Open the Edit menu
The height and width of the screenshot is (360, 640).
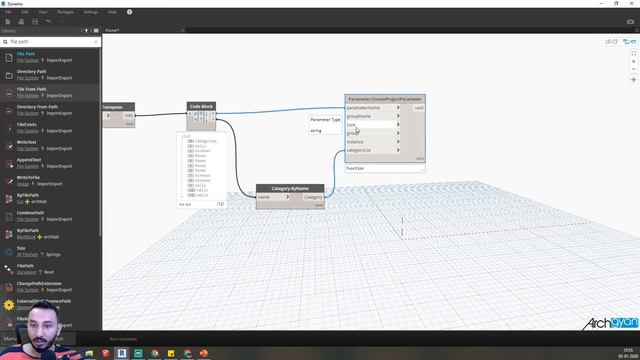(x=25, y=12)
